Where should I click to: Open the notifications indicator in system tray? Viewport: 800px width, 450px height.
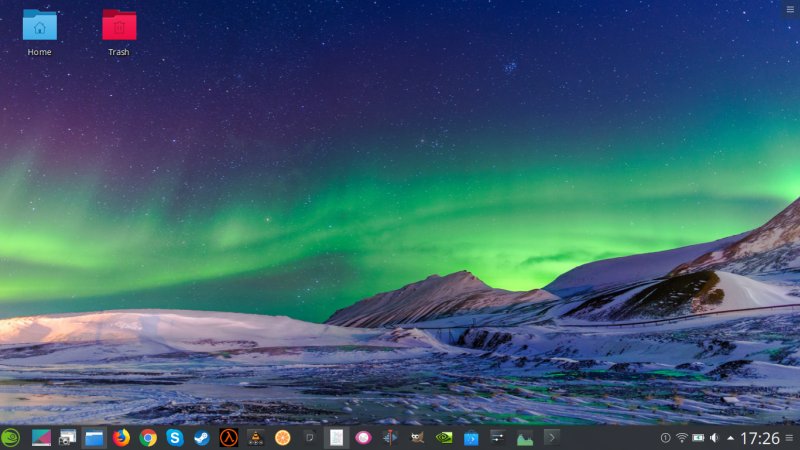(x=665, y=438)
